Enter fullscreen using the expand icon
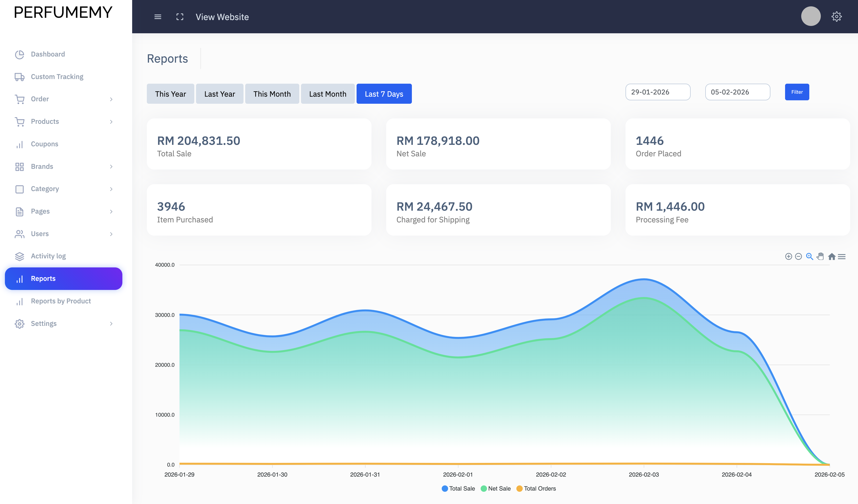Viewport: 858px width, 504px height. [x=180, y=17]
